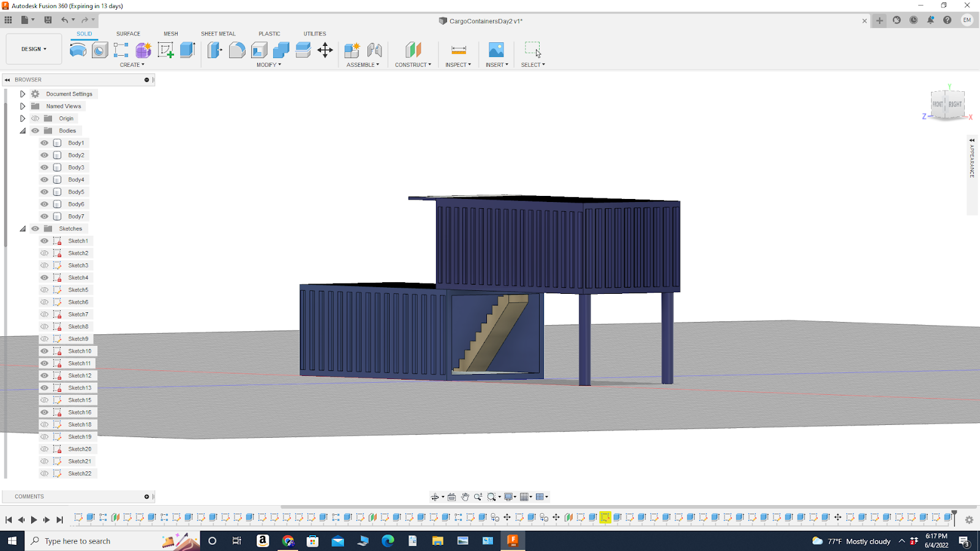Select the Joint tool
Viewport: 980px width, 551px height.
tap(374, 50)
